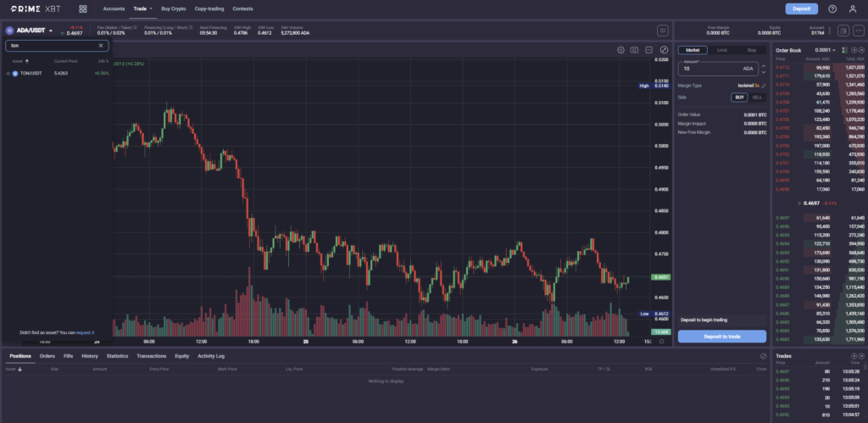Edit margin type pencil icon
This screenshot has width=868, height=423.
point(764,86)
